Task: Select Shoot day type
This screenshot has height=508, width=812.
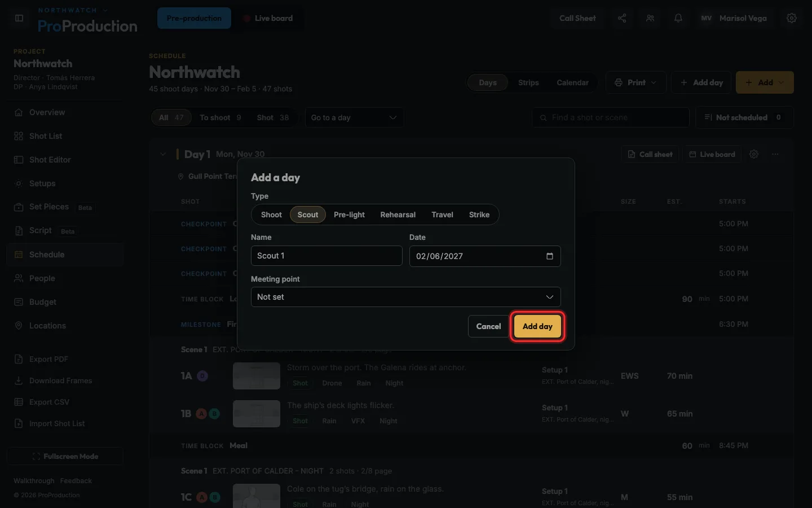Action: click(x=271, y=214)
